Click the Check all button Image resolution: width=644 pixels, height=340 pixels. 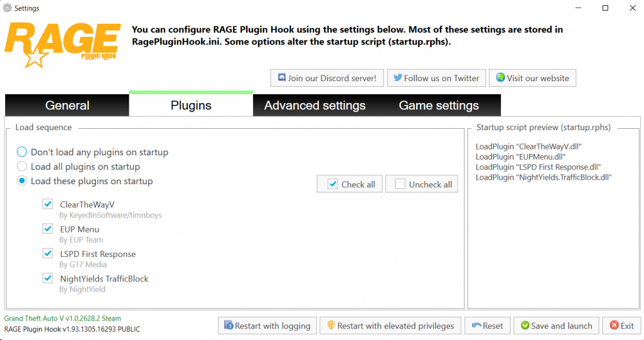click(x=350, y=184)
